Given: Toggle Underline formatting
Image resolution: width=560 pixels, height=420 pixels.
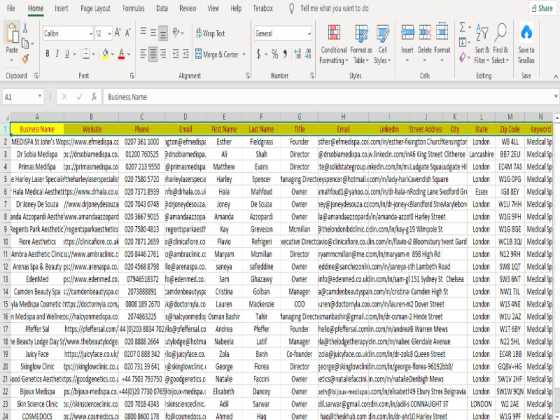Looking at the screenshot, I should pyautogui.click(x=67, y=54).
